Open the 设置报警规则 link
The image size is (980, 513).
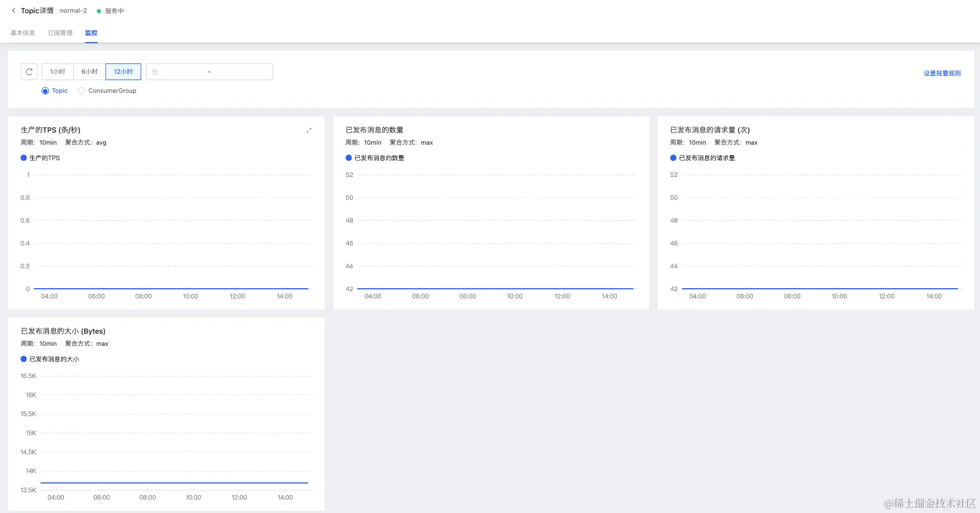click(x=942, y=73)
